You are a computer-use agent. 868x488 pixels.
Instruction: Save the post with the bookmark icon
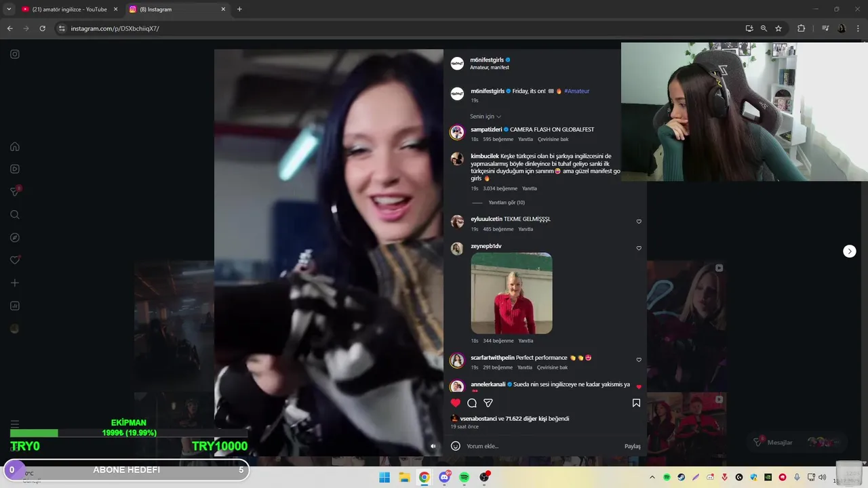(636, 403)
